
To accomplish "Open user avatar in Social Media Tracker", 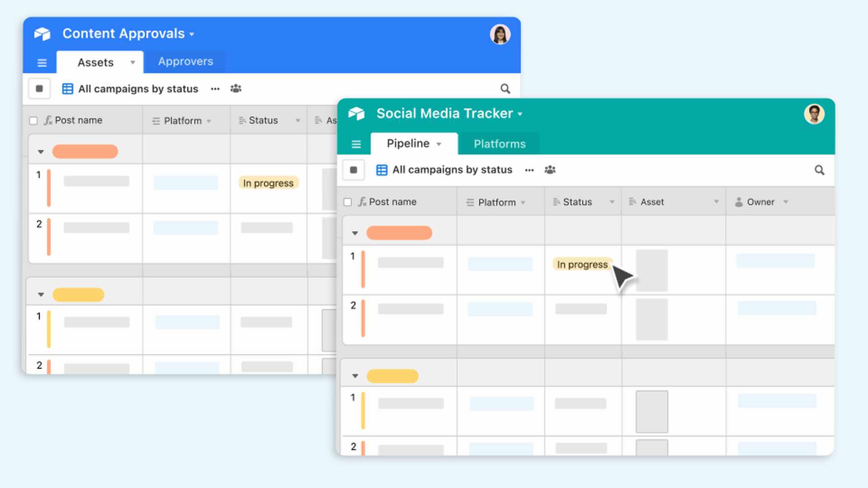I will pyautogui.click(x=814, y=114).
